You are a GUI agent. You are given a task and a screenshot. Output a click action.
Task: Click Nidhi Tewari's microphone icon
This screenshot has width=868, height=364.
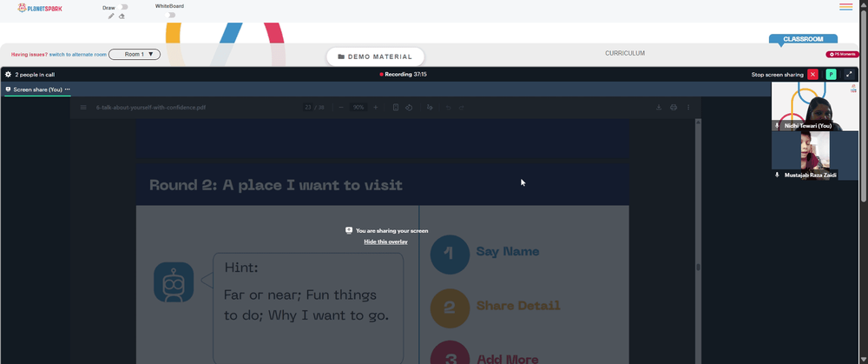pos(777,126)
